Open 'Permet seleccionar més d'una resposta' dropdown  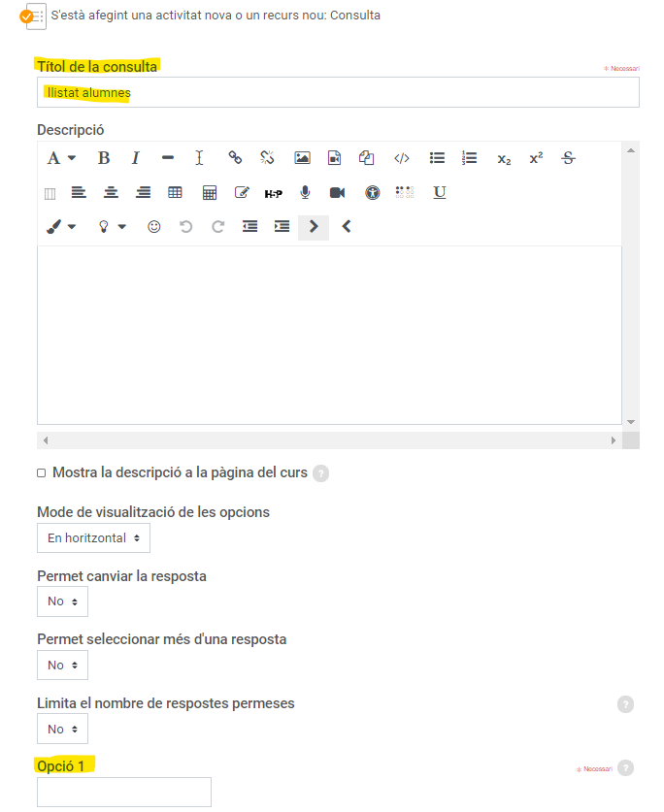click(62, 666)
